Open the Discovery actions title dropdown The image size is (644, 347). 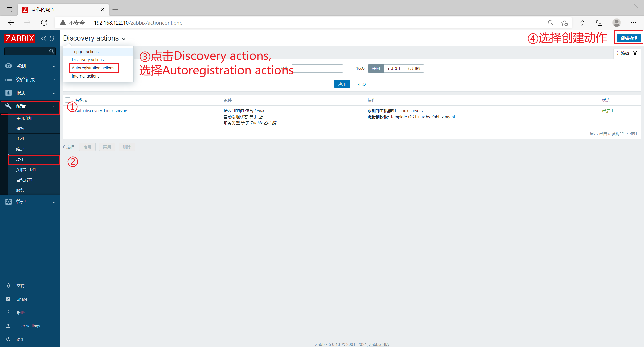tap(94, 38)
